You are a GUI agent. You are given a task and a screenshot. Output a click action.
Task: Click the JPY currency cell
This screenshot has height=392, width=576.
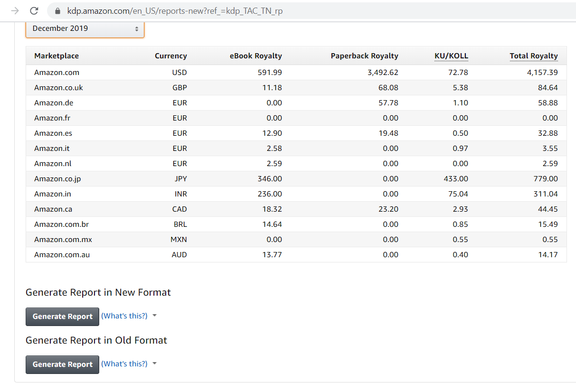pyautogui.click(x=181, y=179)
